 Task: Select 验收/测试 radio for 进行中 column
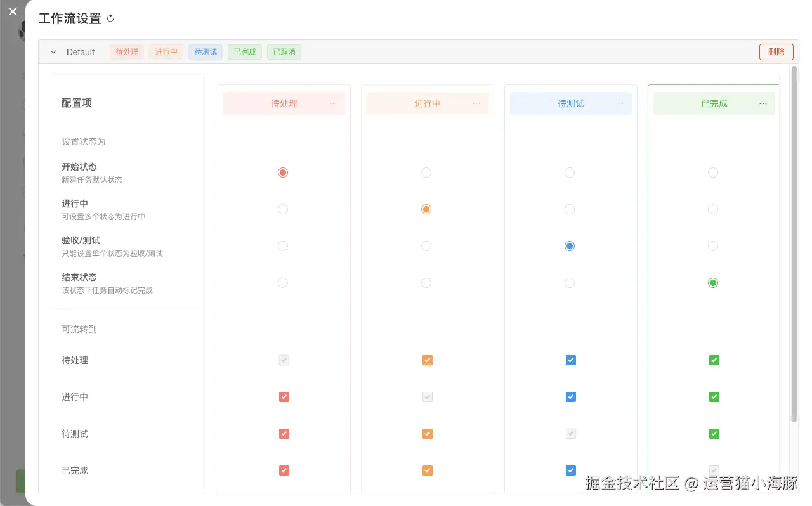[426, 246]
